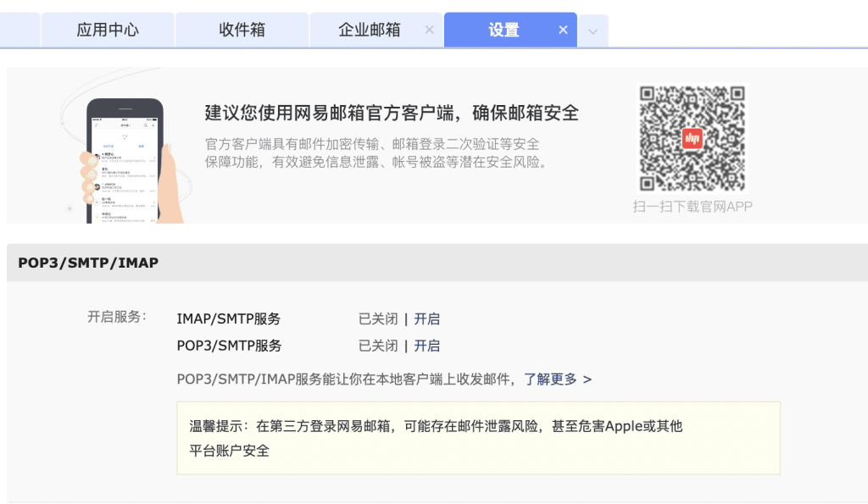Image resolution: width=868 pixels, height=504 pixels.
Task: Close the 企业邮箱 tab
Action: coord(429,30)
